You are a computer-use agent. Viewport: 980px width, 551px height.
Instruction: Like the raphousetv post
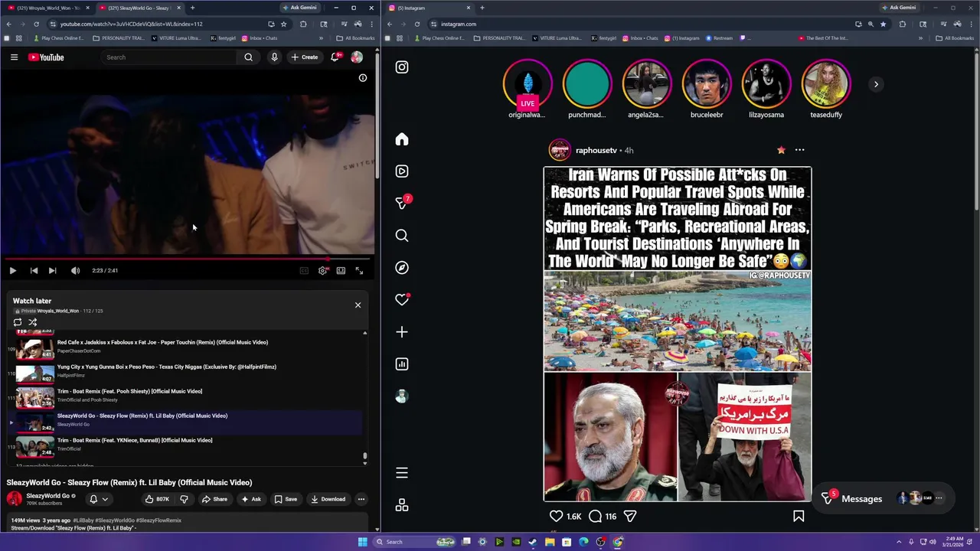[557, 517]
